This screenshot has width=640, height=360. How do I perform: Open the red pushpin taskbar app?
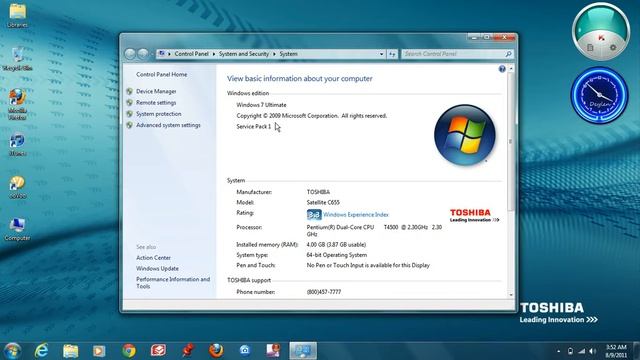tap(187, 351)
